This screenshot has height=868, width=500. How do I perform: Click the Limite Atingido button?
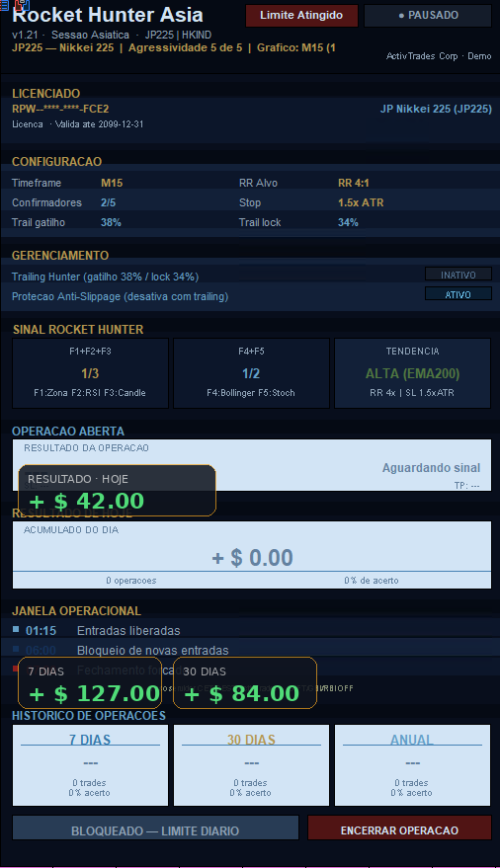coord(301,16)
